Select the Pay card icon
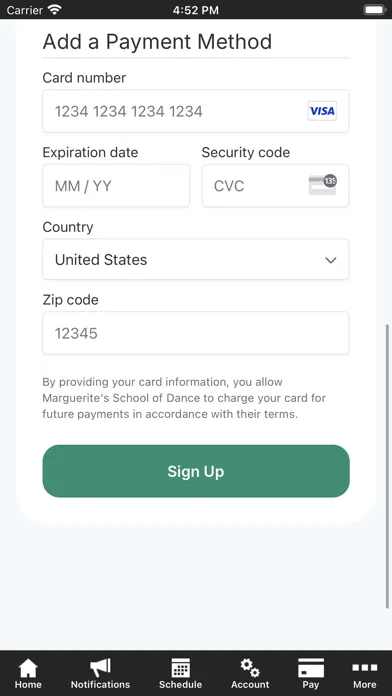This screenshot has width=392, height=696. point(311,668)
